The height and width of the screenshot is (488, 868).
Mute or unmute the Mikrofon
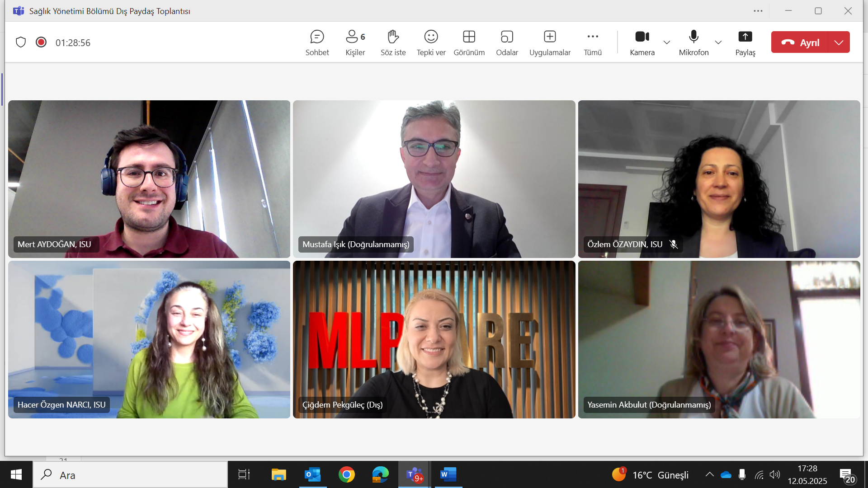pos(693,42)
